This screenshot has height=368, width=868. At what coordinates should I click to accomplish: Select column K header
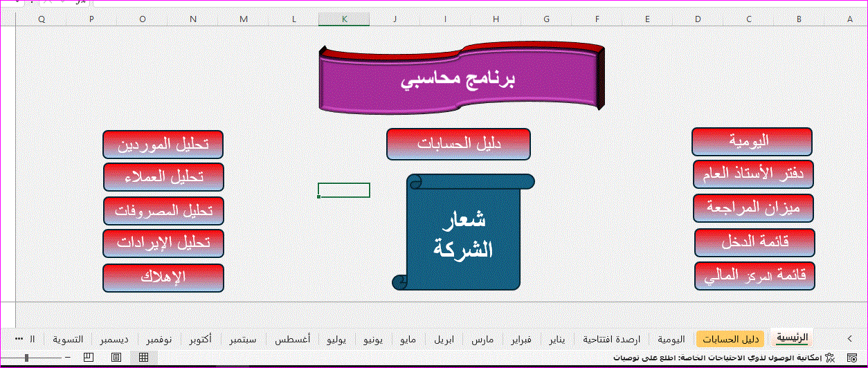tap(344, 20)
